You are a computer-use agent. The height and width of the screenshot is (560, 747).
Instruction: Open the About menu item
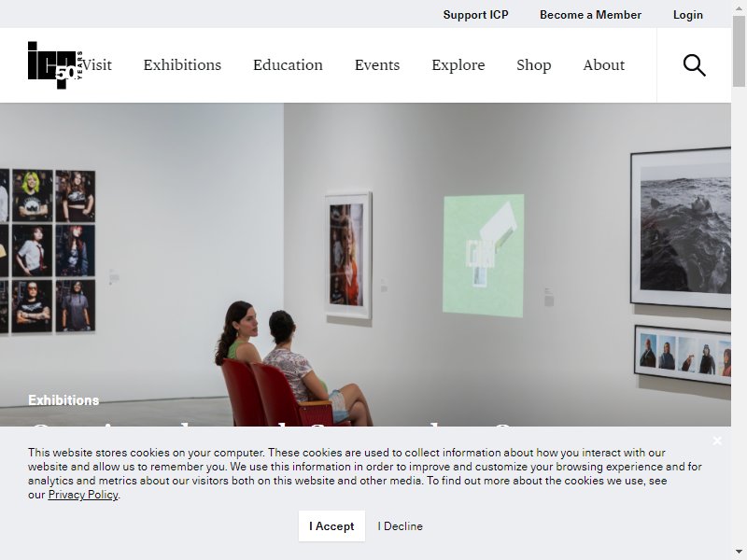(x=603, y=64)
